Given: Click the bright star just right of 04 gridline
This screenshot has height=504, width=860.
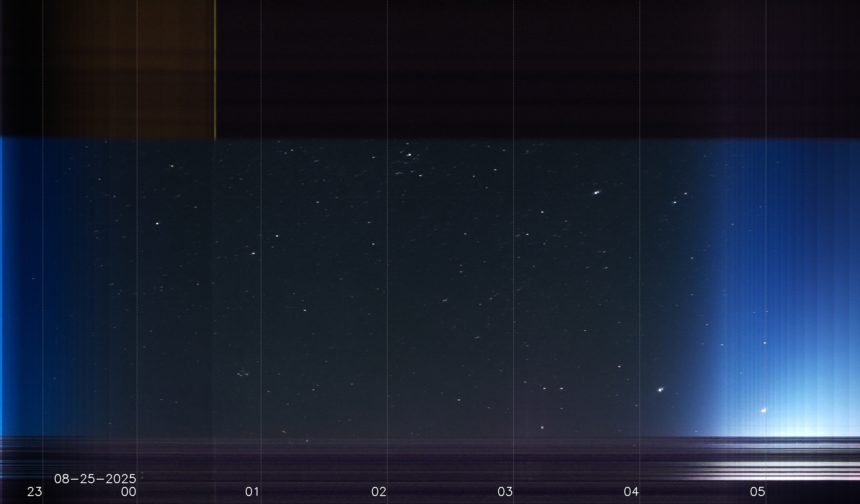Looking at the screenshot, I should [x=660, y=390].
